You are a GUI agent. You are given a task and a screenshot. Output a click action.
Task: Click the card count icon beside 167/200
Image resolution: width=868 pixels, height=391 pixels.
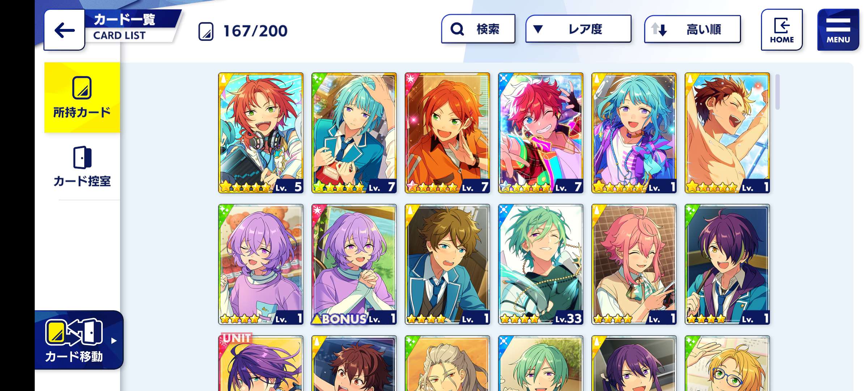pyautogui.click(x=206, y=31)
